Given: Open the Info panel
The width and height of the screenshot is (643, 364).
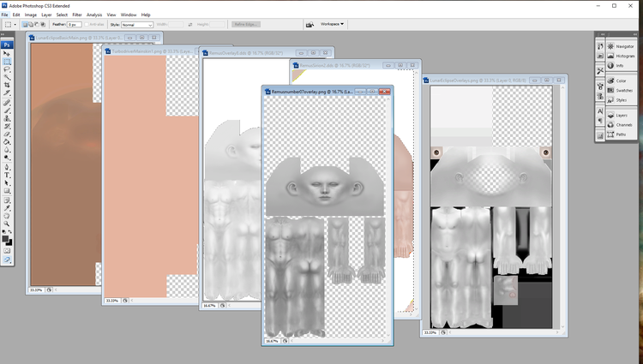Looking at the screenshot, I should point(621,65).
